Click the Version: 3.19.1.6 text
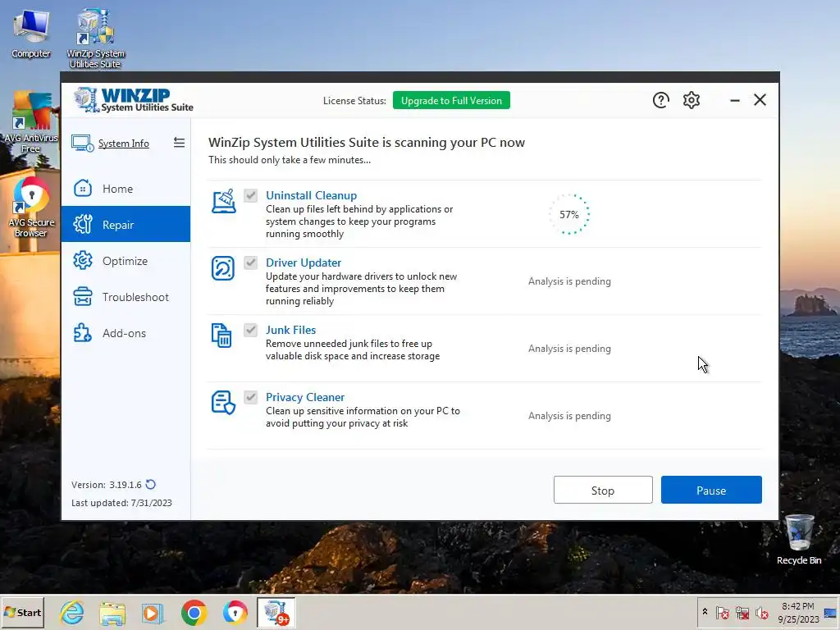This screenshot has height=630, width=840. [107, 485]
